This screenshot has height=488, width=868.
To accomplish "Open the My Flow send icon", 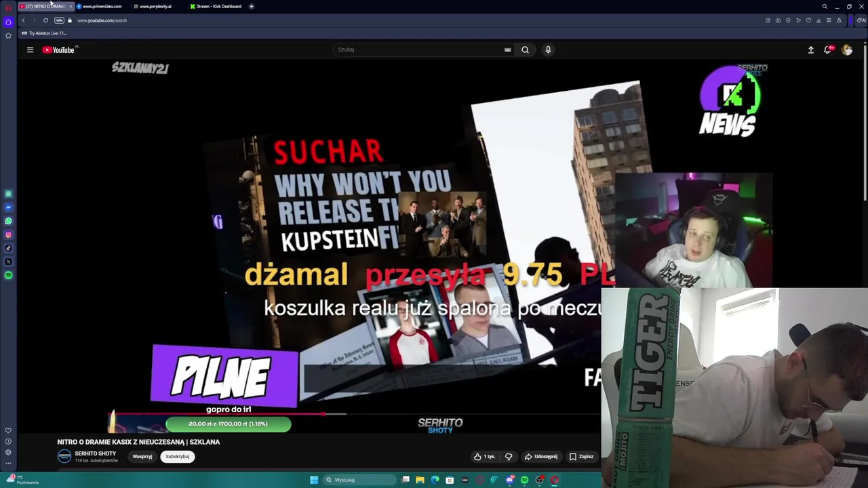I will coord(798,20).
